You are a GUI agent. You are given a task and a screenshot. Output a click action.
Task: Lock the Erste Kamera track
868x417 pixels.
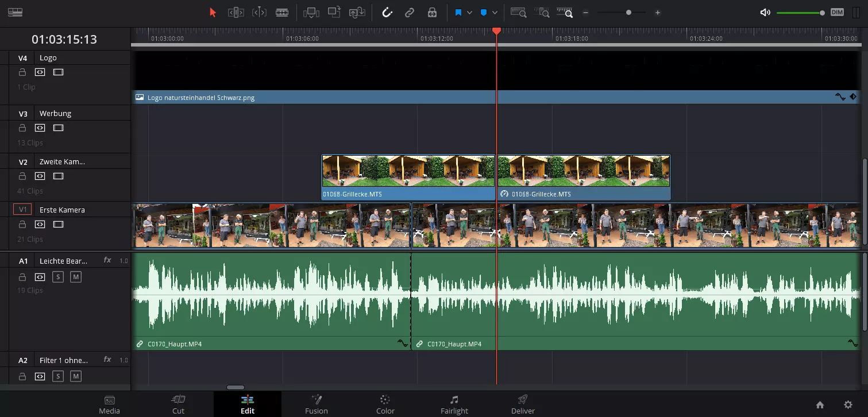pos(22,225)
